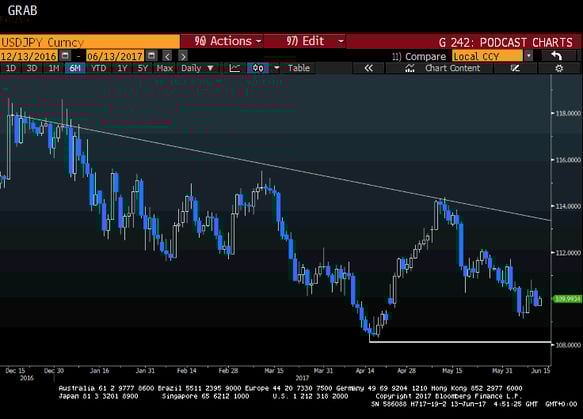Open the end date calendar picker
Screen dimensions: 583x419
(151, 56)
